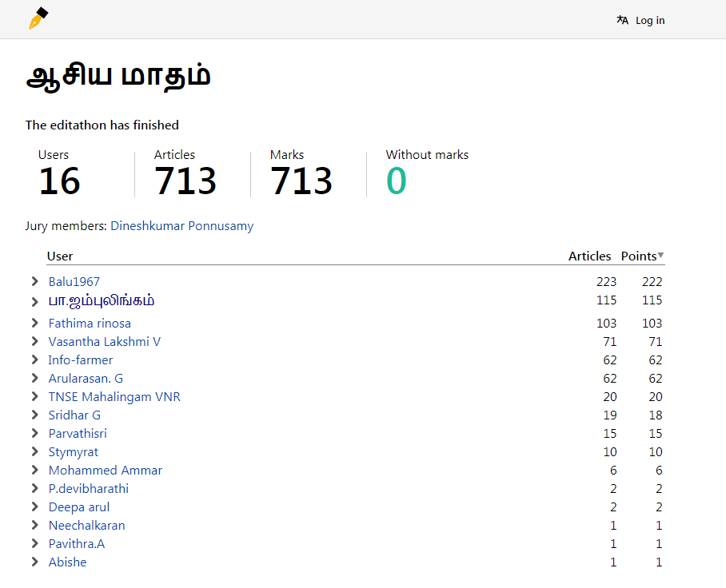Open the language translation icon
Viewport: 726px width, 588px height.
tap(622, 20)
